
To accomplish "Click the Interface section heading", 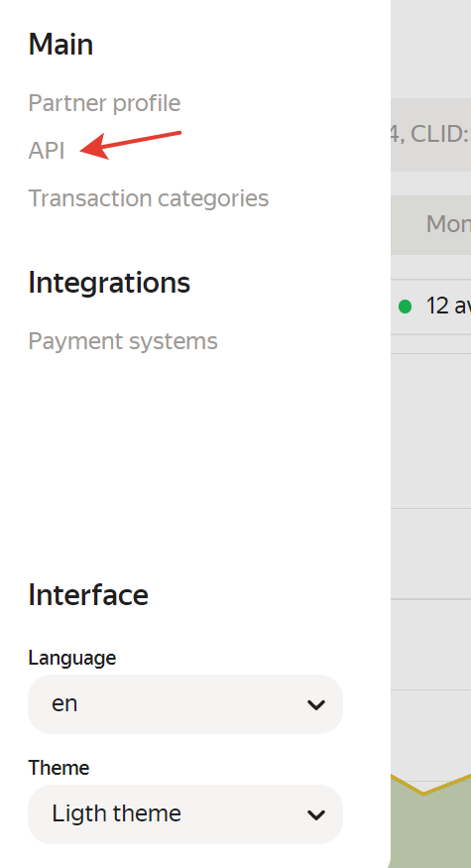I will (x=88, y=595).
